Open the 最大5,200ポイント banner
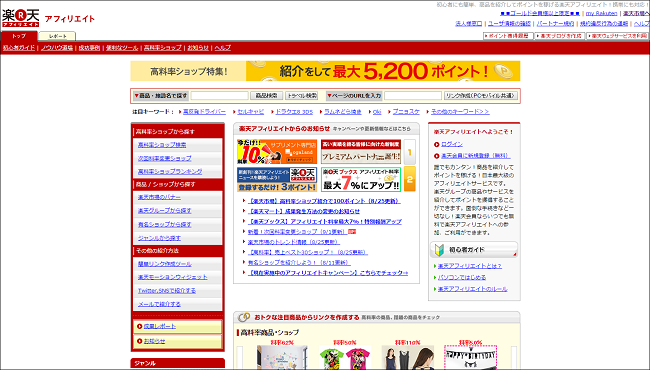 [x=325, y=71]
